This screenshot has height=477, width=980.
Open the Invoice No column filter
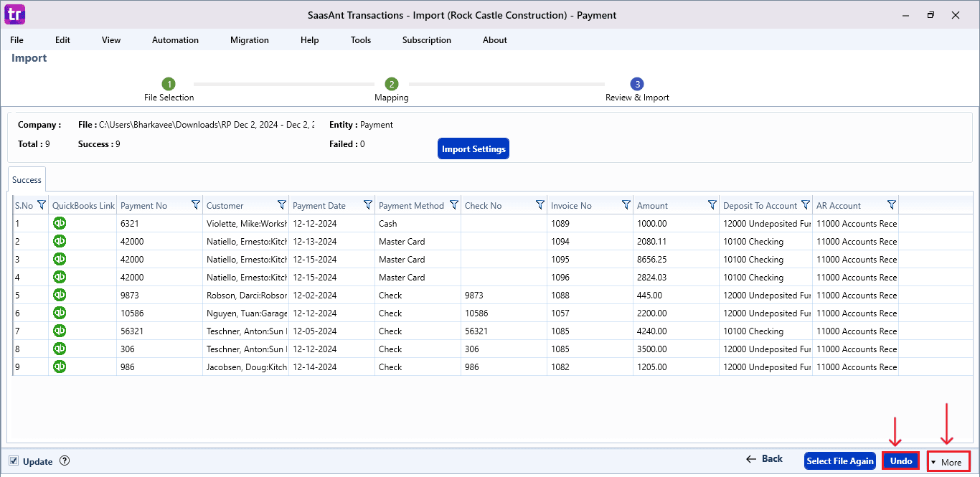(626, 204)
